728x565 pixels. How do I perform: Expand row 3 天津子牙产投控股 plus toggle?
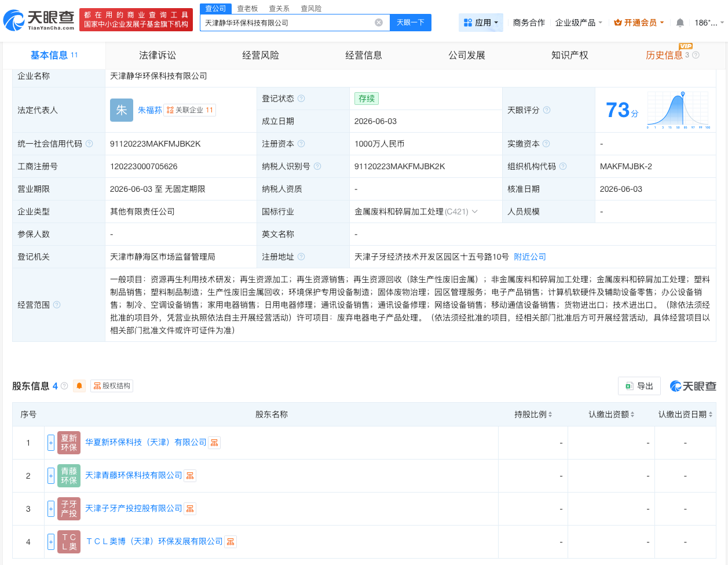[51, 509]
